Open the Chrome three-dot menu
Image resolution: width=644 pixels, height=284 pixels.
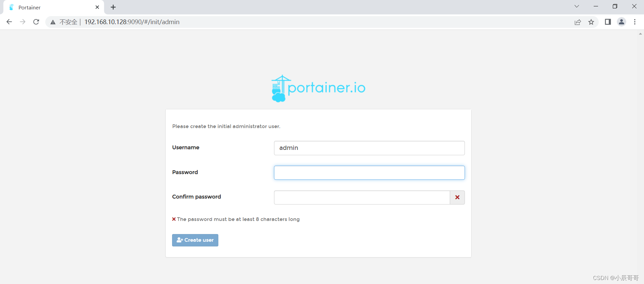coord(635,22)
